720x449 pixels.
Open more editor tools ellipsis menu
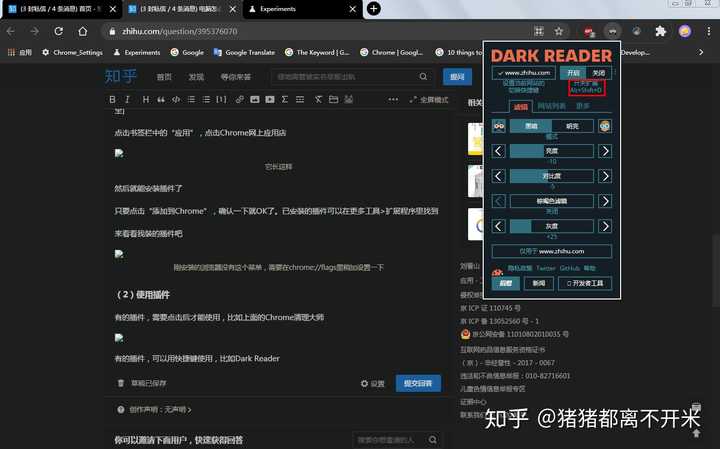(393, 99)
